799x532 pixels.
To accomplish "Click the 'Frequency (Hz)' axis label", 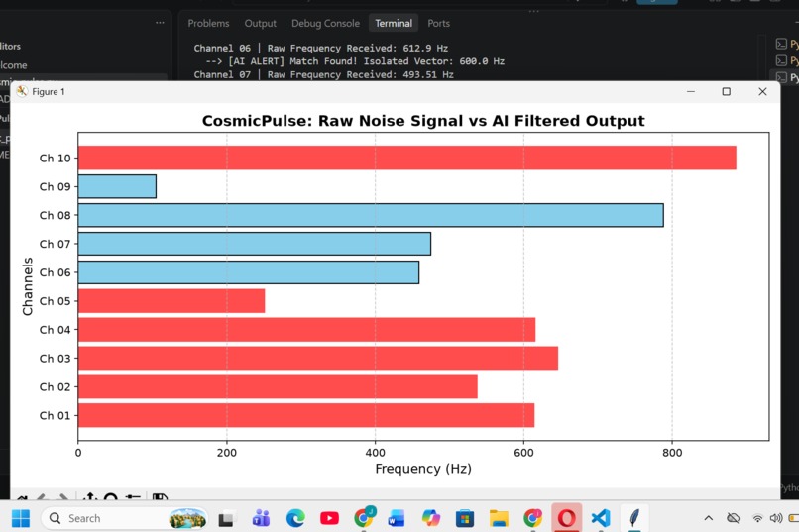I will pyautogui.click(x=423, y=469).
